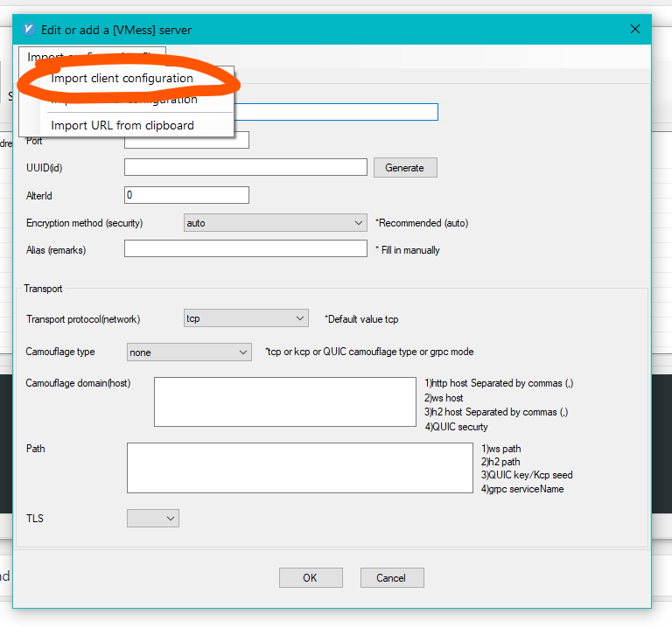Click the '2)ws host' hint text
This screenshot has height=628, width=672.
(444, 398)
